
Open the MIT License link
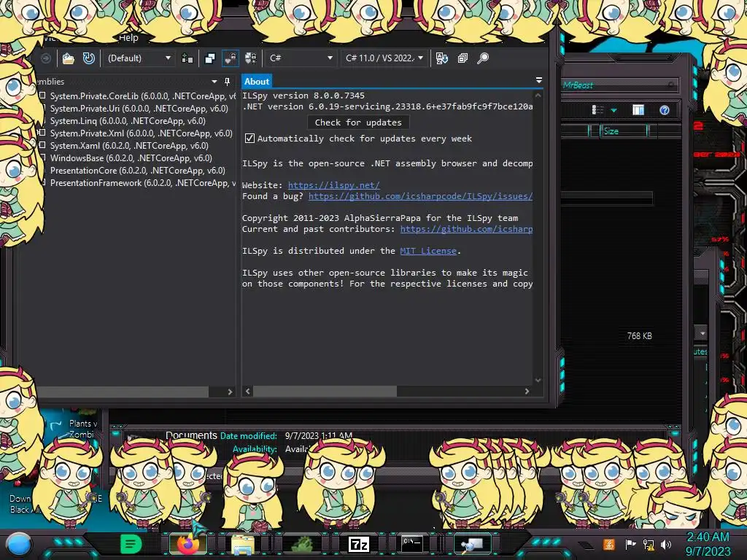pos(428,251)
